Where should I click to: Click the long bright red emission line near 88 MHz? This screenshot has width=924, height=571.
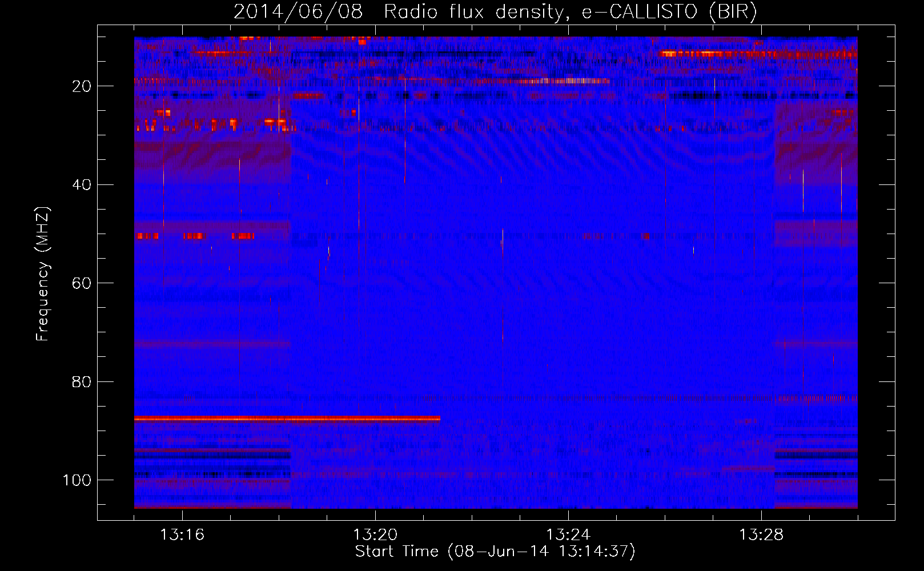click(287, 419)
